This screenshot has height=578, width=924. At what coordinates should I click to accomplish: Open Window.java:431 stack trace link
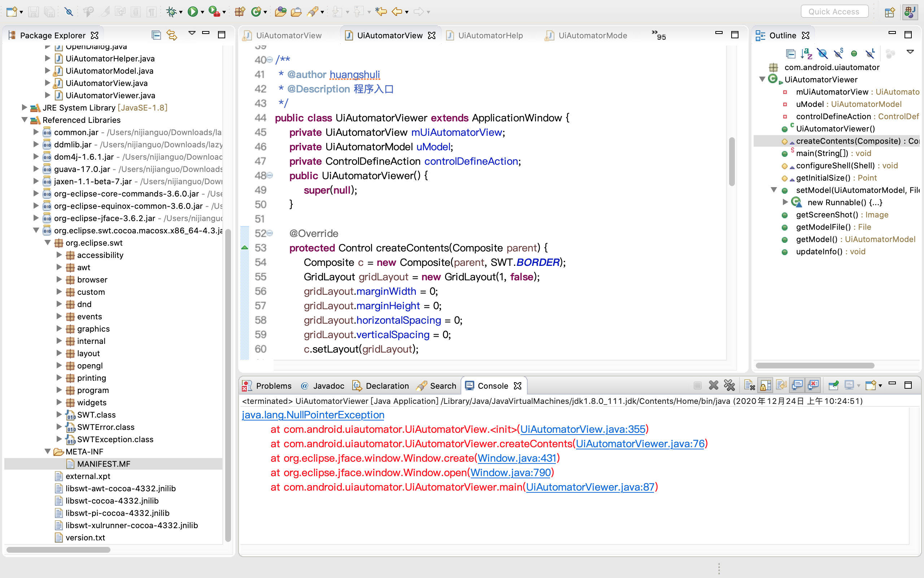coord(517,458)
